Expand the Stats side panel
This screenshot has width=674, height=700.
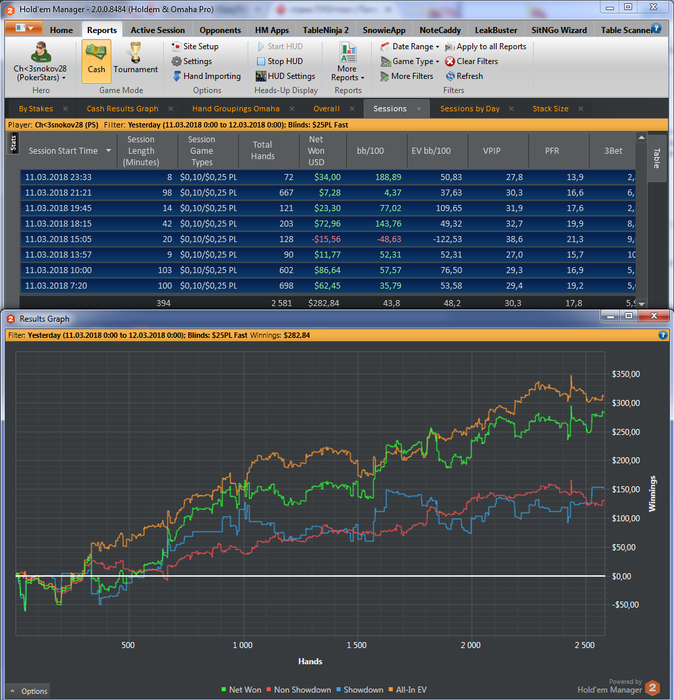click(13, 143)
